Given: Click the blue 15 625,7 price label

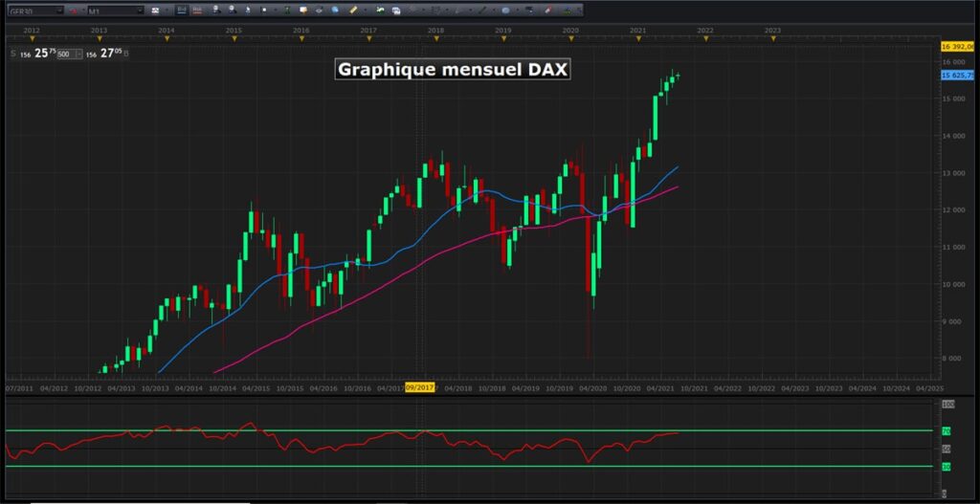Looking at the screenshot, I should coord(957,75).
